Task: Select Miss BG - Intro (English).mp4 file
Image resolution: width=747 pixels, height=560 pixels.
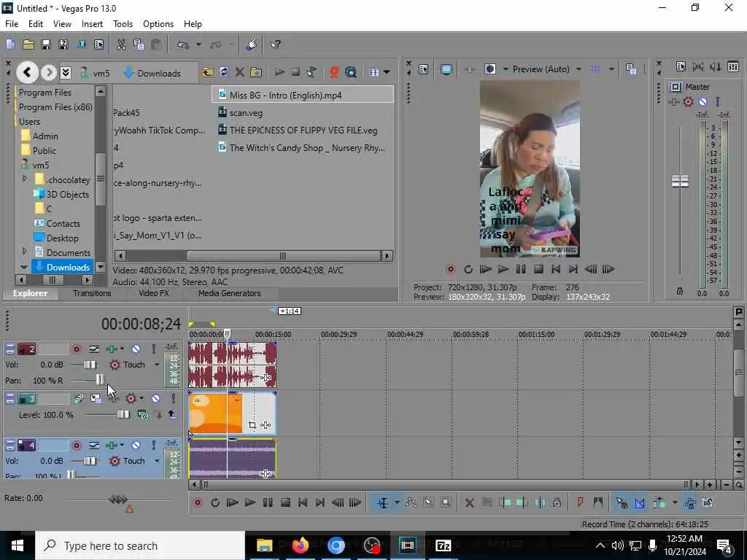Action: (303, 95)
